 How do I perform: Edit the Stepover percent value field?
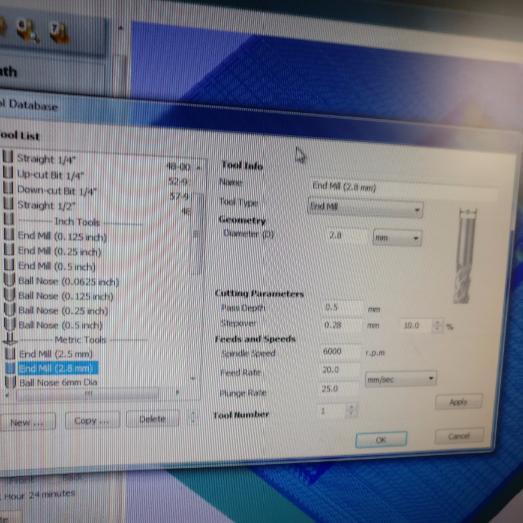pos(417,325)
